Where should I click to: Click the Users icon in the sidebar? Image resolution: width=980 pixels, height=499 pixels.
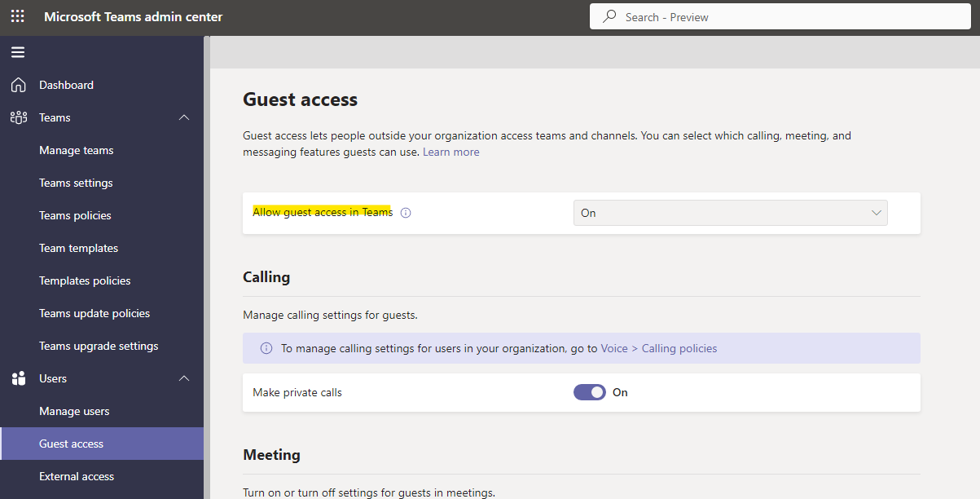pos(18,378)
